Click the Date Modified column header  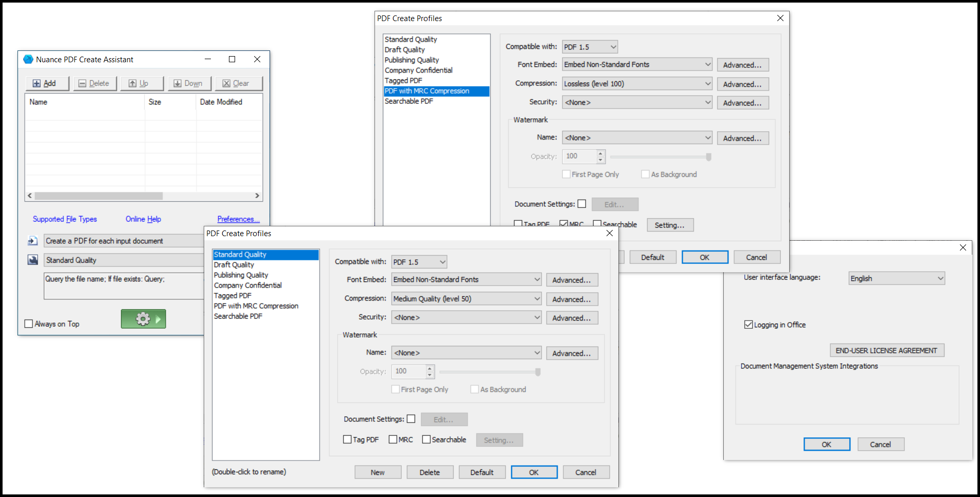coord(229,102)
